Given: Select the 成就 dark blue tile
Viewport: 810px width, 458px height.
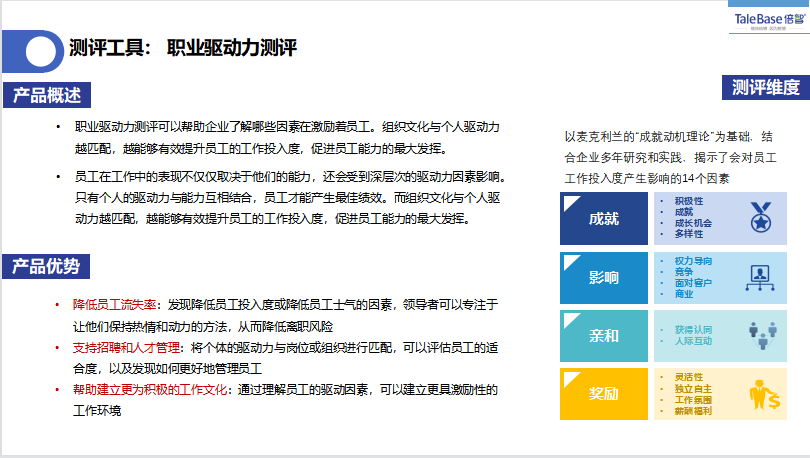Looking at the screenshot, I should point(603,218).
